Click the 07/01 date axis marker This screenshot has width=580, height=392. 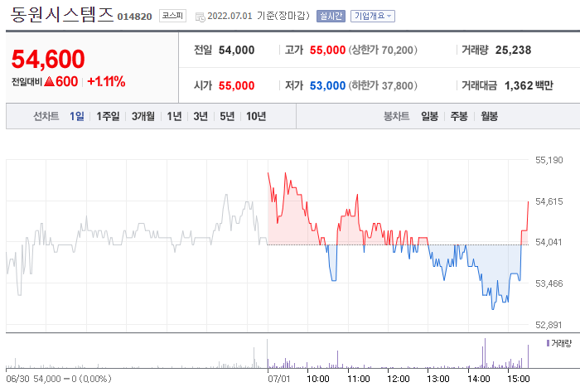tap(279, 379)
